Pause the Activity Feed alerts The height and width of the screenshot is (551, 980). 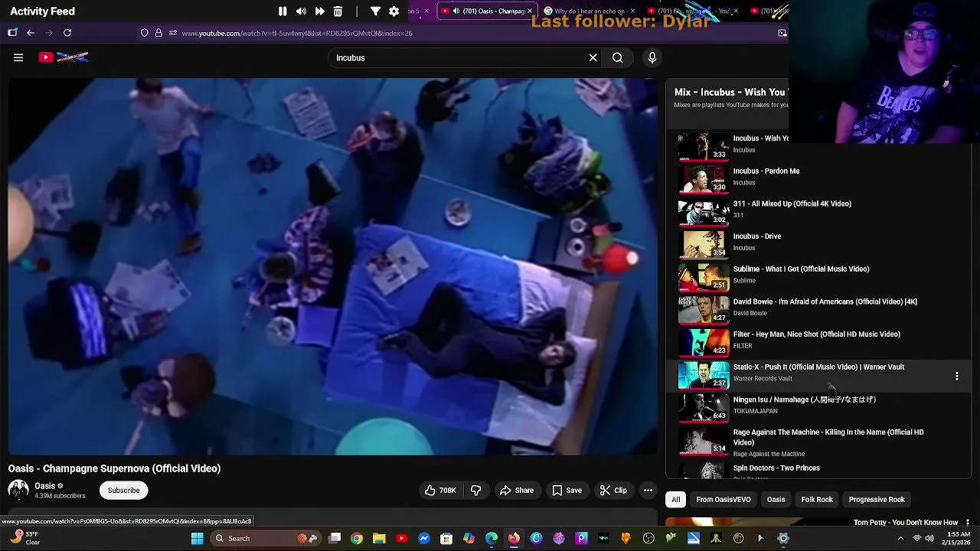click(283, 11)
